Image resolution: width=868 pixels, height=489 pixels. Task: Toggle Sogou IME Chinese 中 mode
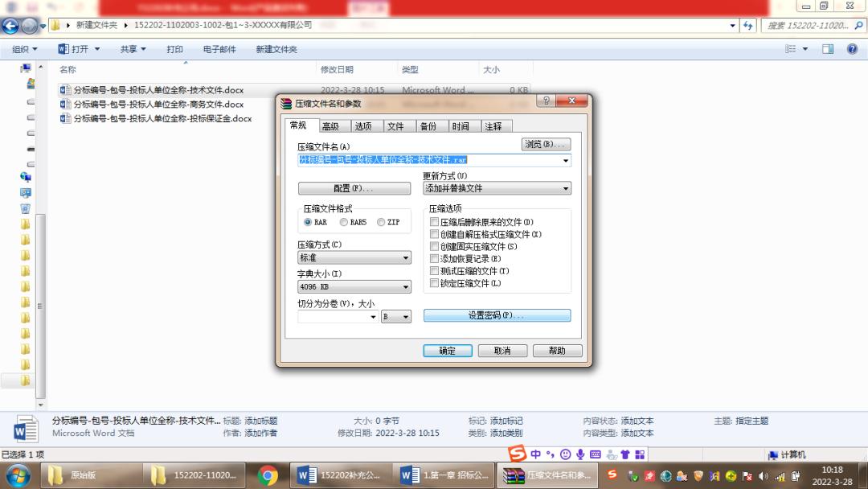(x=535, y=454)
